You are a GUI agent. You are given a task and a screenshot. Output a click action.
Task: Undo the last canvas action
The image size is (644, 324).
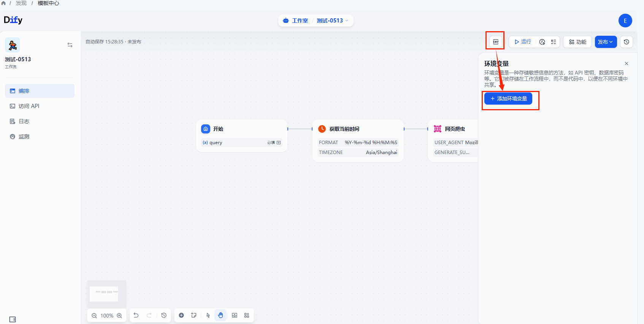(136, 315)
